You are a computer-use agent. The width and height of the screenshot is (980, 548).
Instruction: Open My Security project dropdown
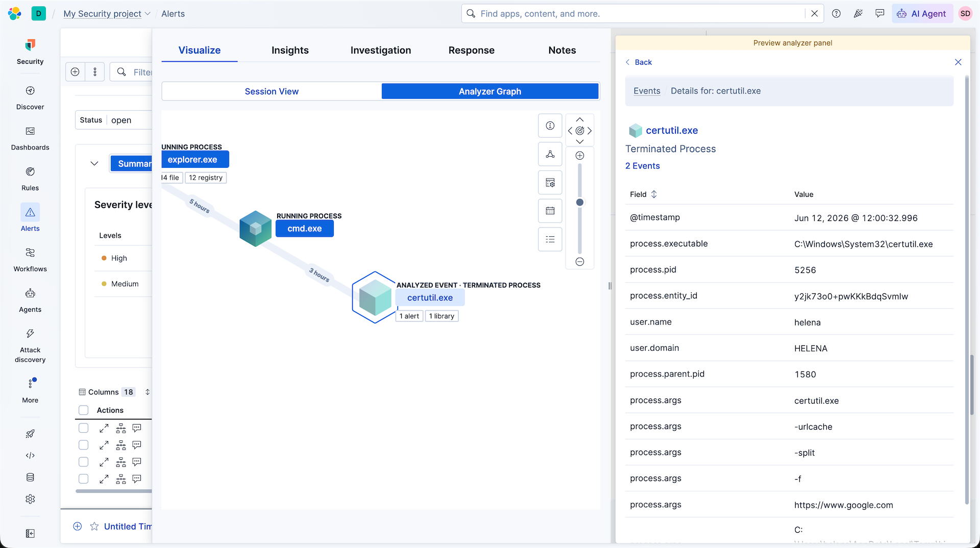point(107,14)
